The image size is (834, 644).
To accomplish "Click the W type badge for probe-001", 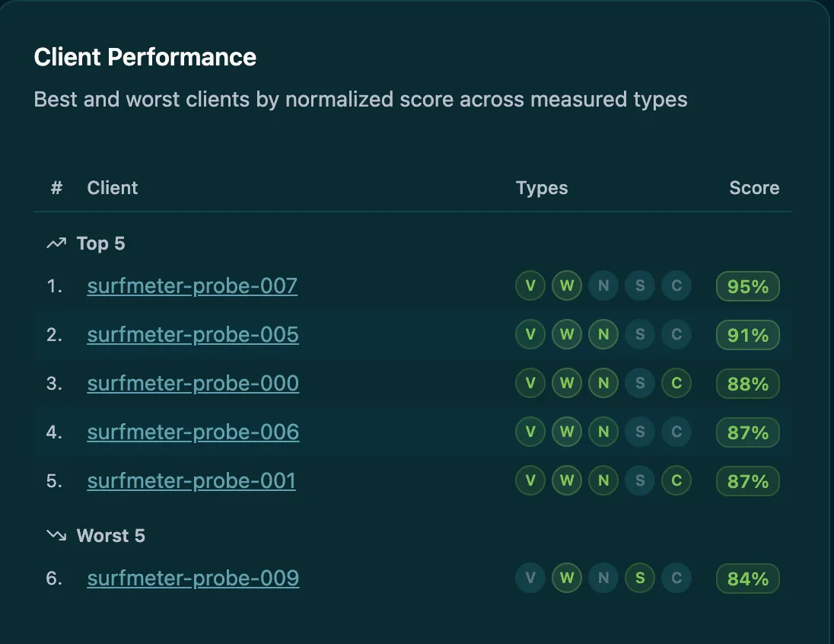I will [567, 480].
